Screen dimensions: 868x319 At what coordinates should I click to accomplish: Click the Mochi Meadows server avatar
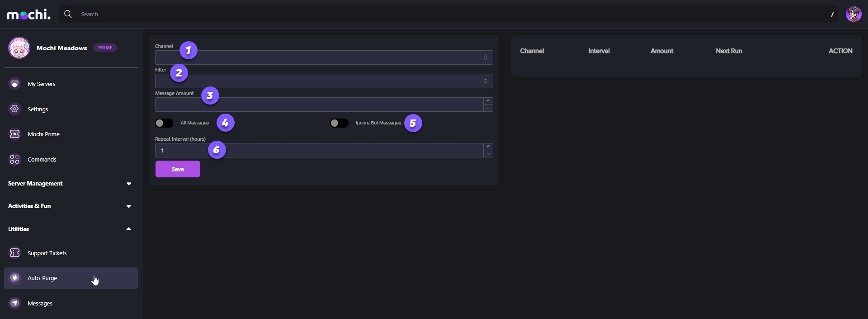tap(19, 48)
